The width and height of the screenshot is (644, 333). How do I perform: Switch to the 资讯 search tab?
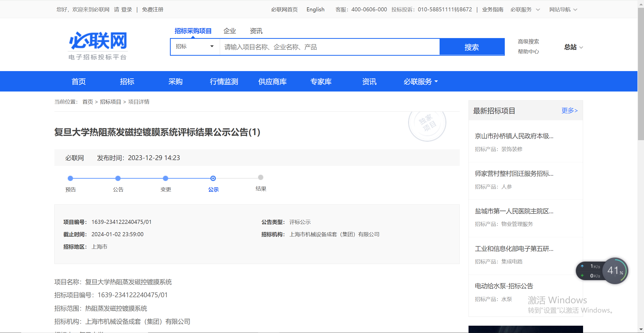[x=256, y=31]
